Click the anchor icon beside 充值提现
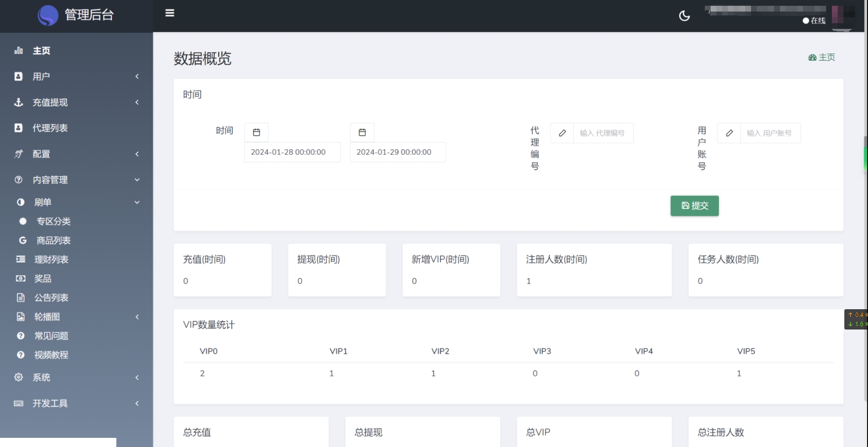The width and height of the screenshot is (868, 447). pos(18,102)
